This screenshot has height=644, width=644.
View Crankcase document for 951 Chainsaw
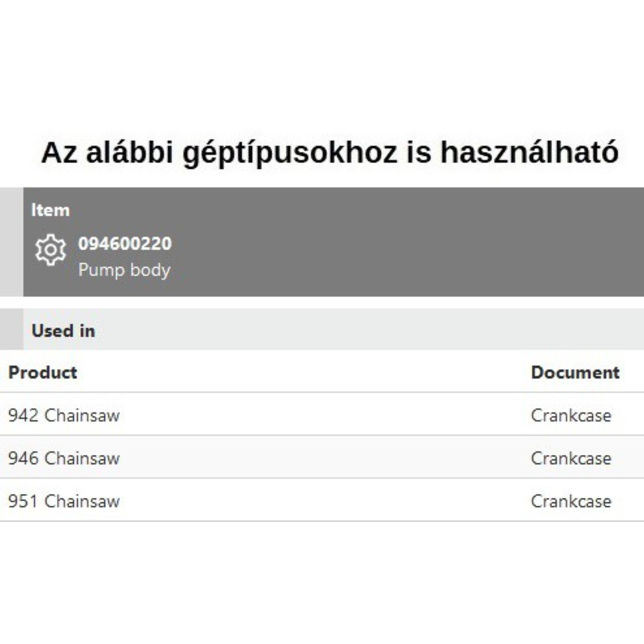(571, 501)
